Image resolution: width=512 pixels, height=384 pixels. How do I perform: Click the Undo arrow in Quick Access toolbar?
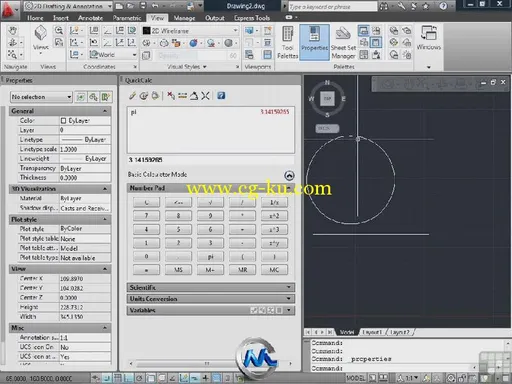(155, 6)
